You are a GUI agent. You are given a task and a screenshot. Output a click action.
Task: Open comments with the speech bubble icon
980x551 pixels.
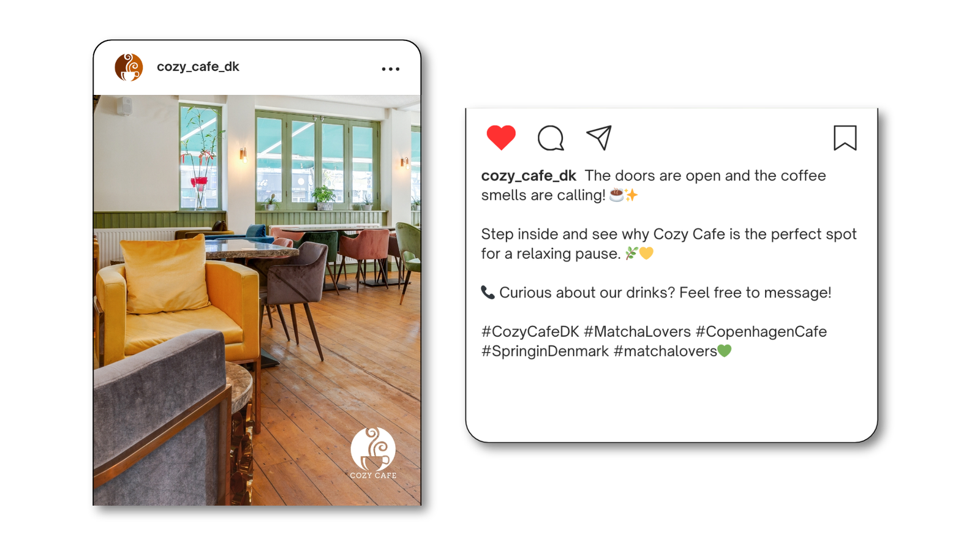[551, 138]
